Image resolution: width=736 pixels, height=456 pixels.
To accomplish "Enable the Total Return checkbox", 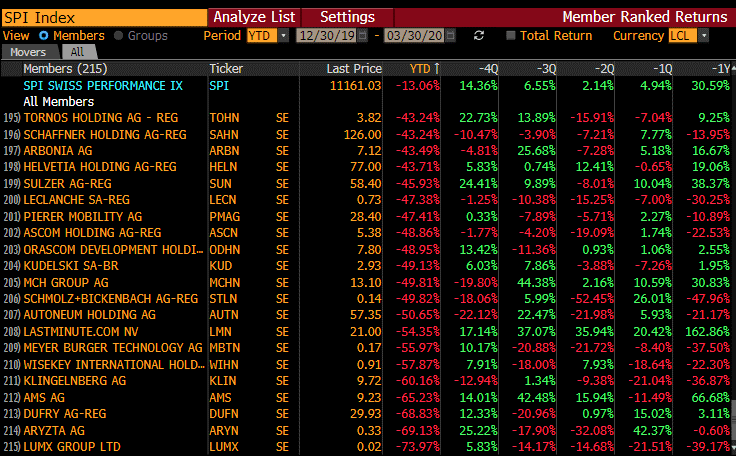I will click(511, 36).
